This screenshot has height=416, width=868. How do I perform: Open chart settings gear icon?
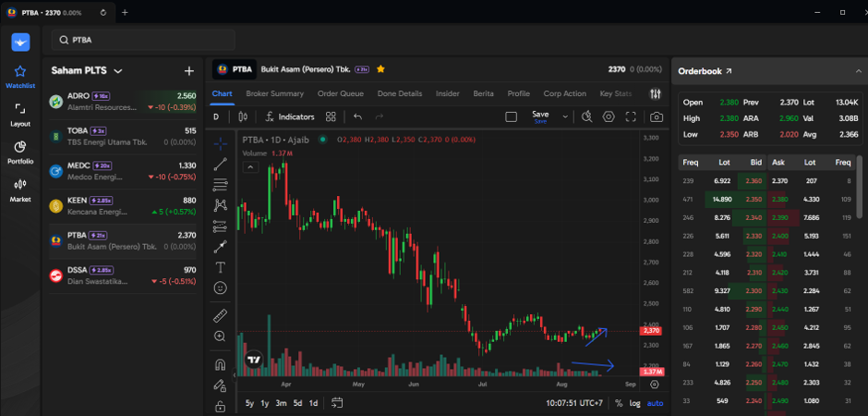609,116
